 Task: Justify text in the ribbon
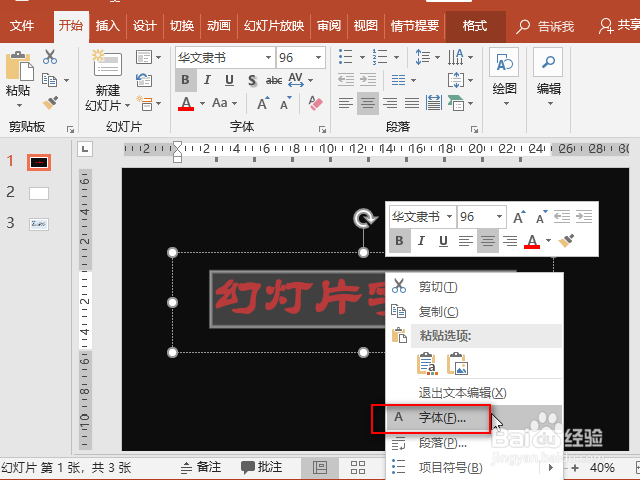(412, 103)
